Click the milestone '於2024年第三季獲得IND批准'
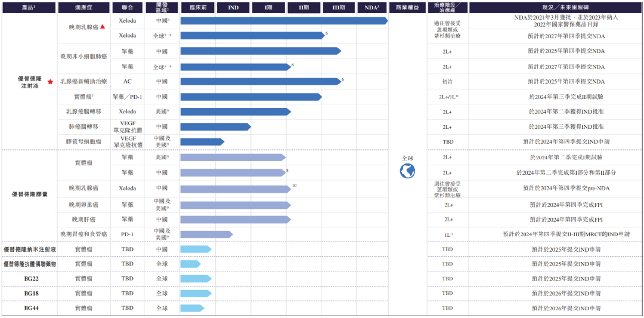This screenshot has height=318, width=644. click(566, 126)
